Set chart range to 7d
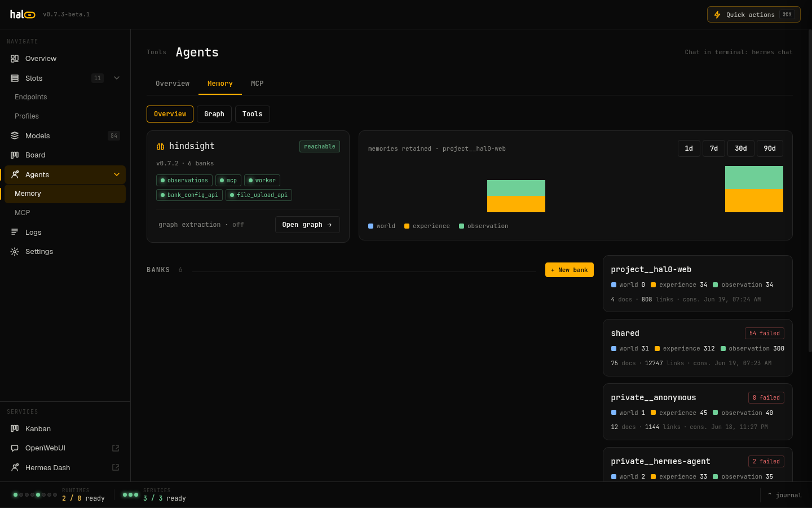This screenshot has width=812, height=508. (x=714, y=148)
